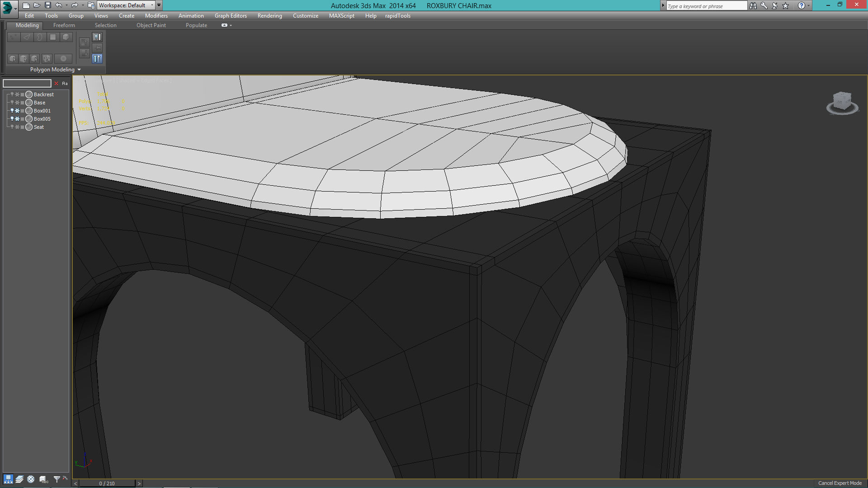Expand the Undo history dropdown arrow
The width and height of the screenshot is (868, 488).
click(66, 5)
